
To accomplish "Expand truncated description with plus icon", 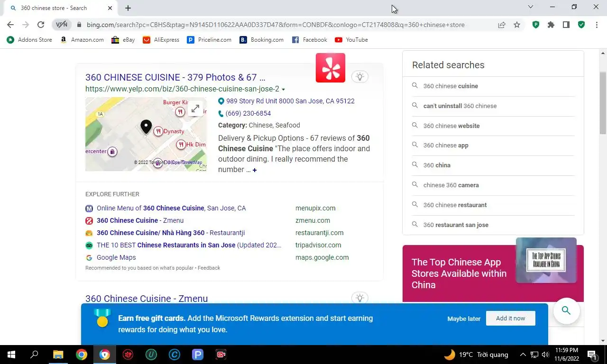I will pos(255,170).
